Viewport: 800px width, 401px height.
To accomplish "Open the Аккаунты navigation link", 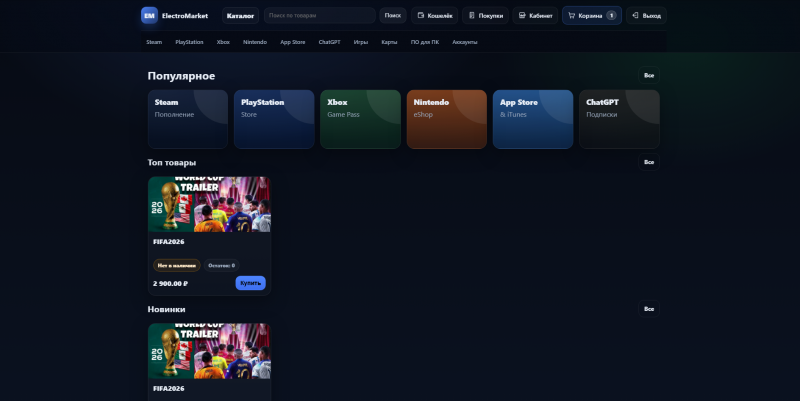I will 465,42.
